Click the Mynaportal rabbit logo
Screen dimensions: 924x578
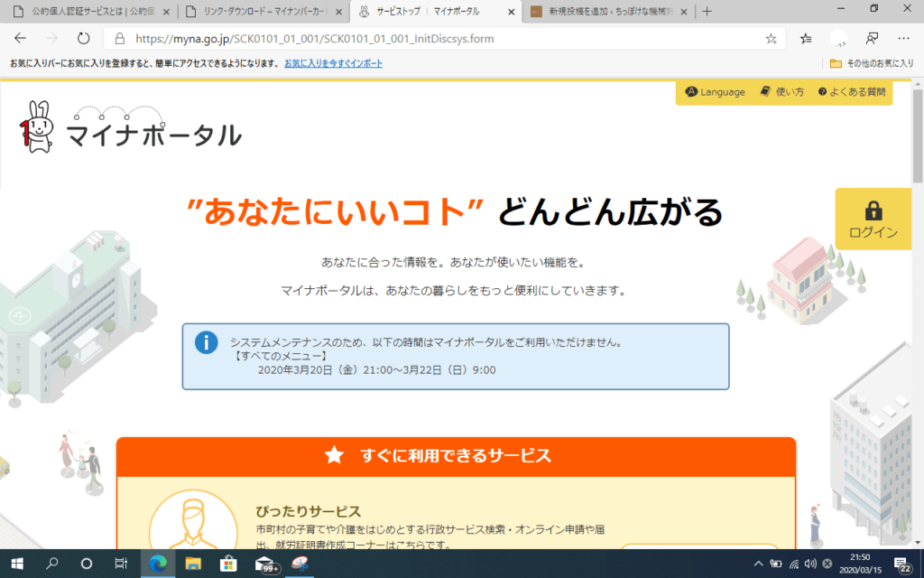[x=36, y=126]
